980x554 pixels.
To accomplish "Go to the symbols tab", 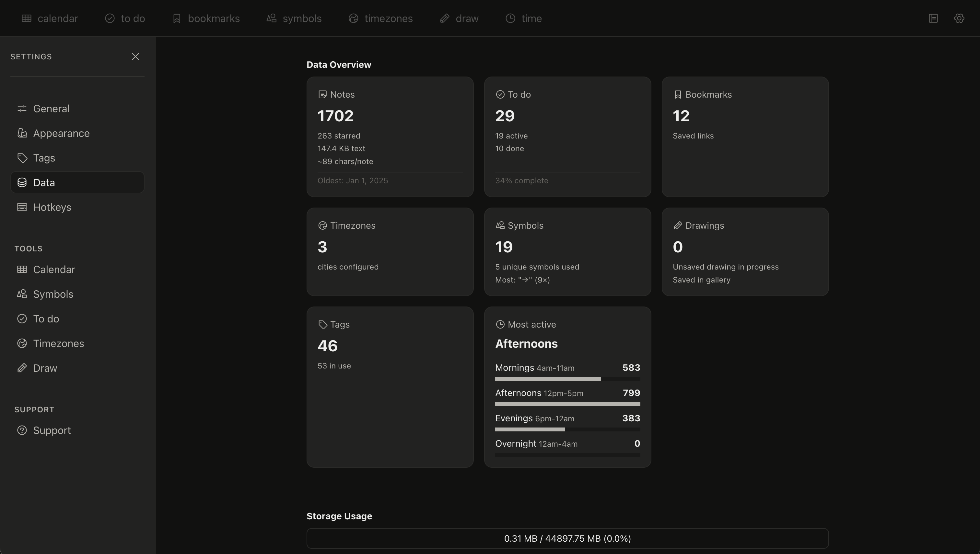I will (294, 18).
